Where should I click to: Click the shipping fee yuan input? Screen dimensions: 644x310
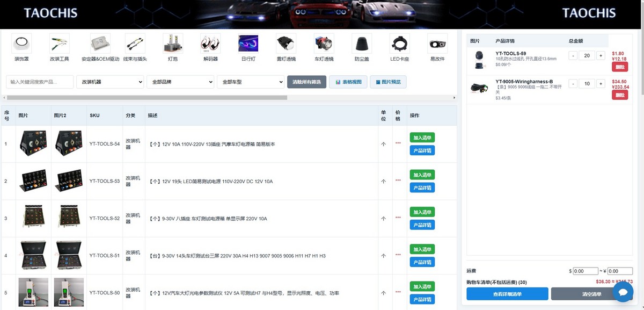pyautogui.click(x=620, y=271)
